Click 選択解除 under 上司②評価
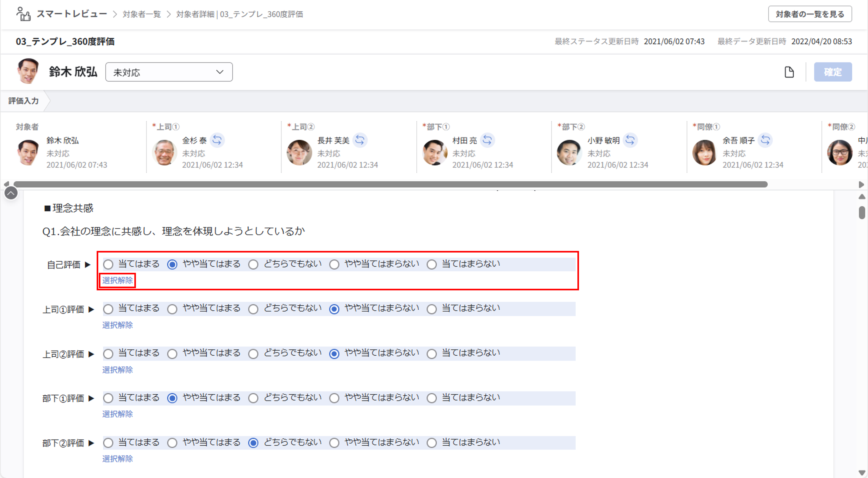Screen dimensions: 868x478 point(117,370)
